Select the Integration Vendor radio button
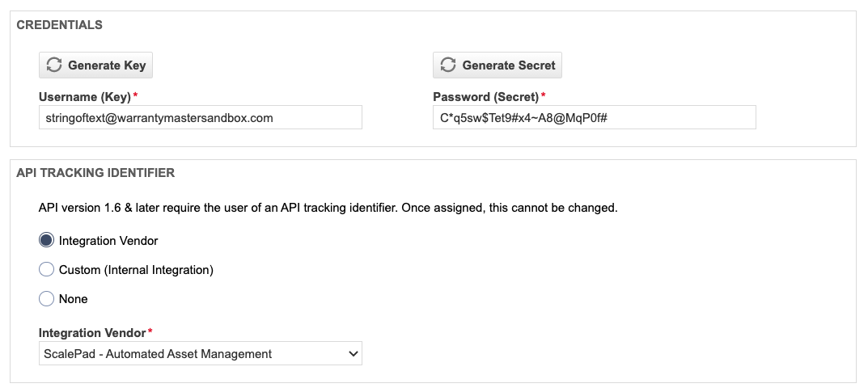 pyautogui.click(x=46, y=241)
